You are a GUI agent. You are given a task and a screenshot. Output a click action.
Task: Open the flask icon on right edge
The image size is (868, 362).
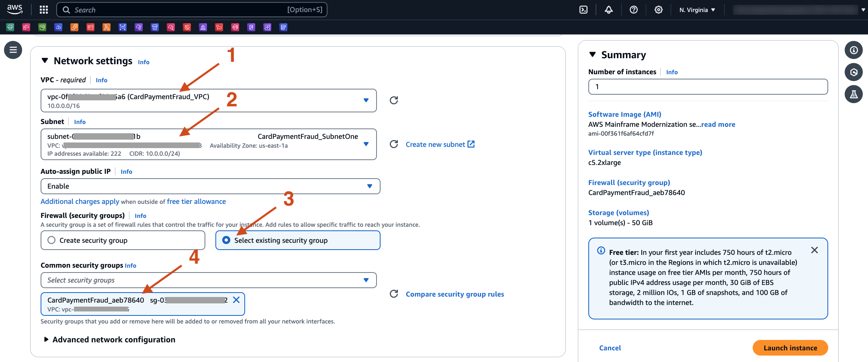pos(854,94)
